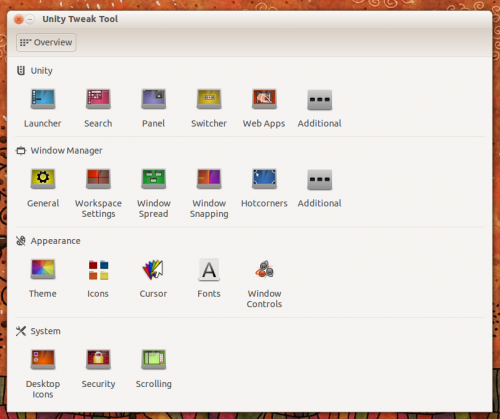
Task: Open the Desktop Icons settings
Action: 43,359
